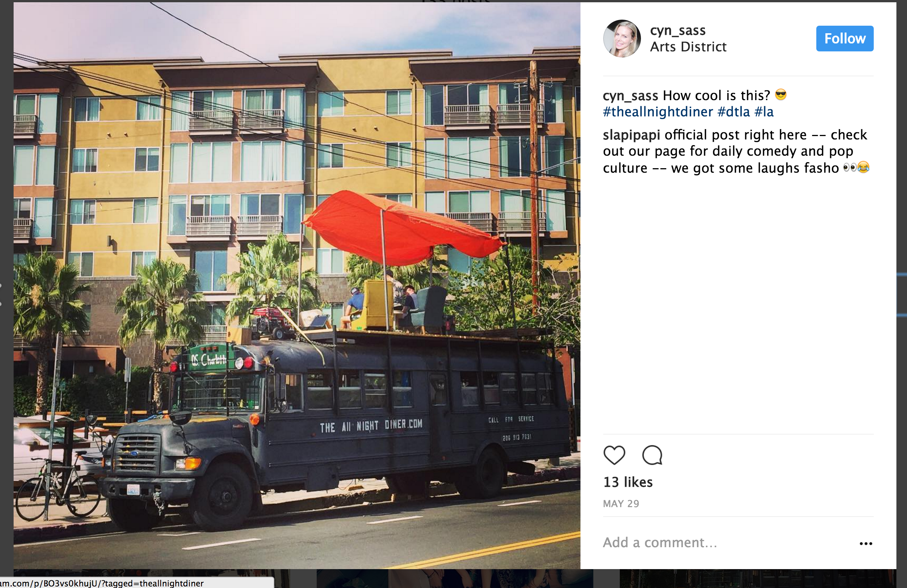Open the cyn_sass username in header
This screenshot has height=588, width=907.
pos(678,30)
